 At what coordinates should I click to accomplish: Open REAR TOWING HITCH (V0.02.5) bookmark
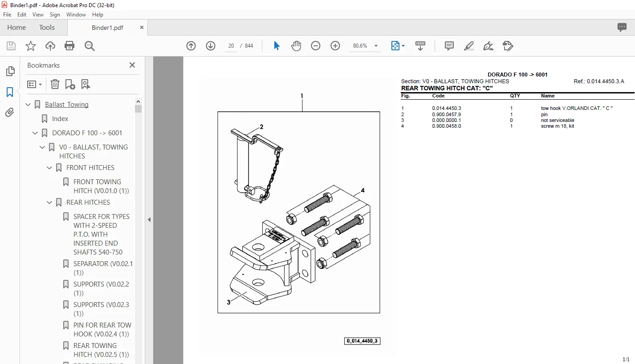point(102,350)
